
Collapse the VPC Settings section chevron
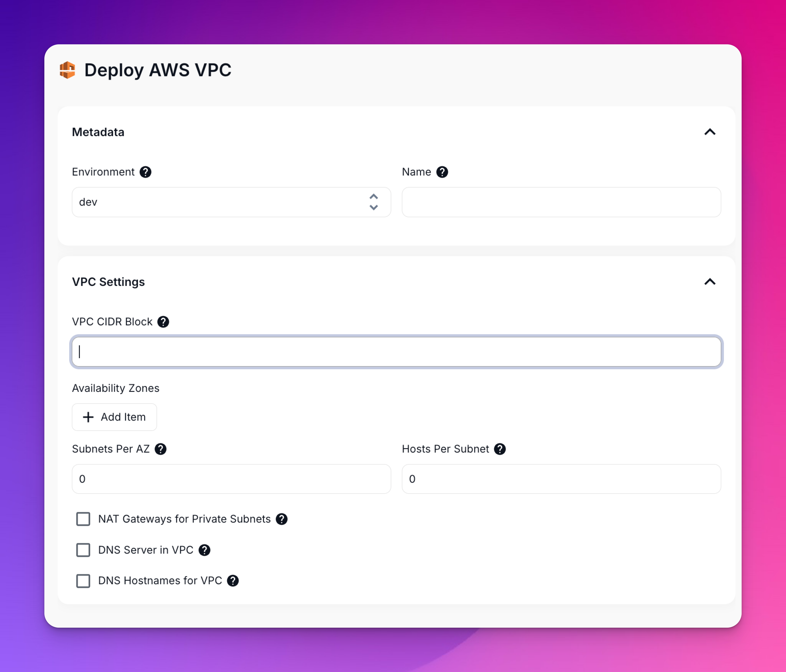pos(710,282)
